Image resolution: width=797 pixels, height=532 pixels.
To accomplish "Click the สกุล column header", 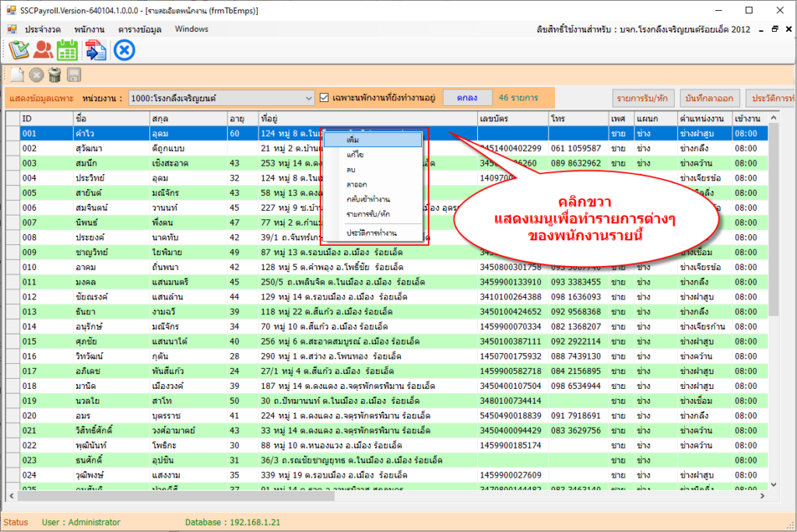I will 188,118.
